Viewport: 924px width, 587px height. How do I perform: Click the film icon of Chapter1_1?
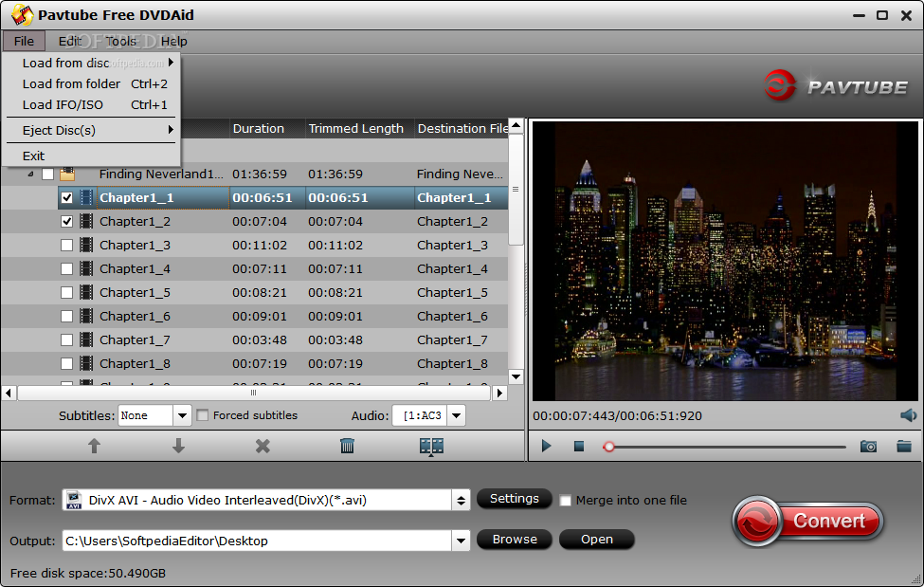click(86, 197)
